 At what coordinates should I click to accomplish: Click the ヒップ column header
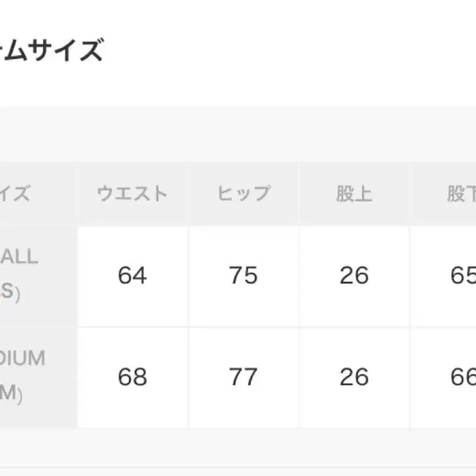pos(243,194)
